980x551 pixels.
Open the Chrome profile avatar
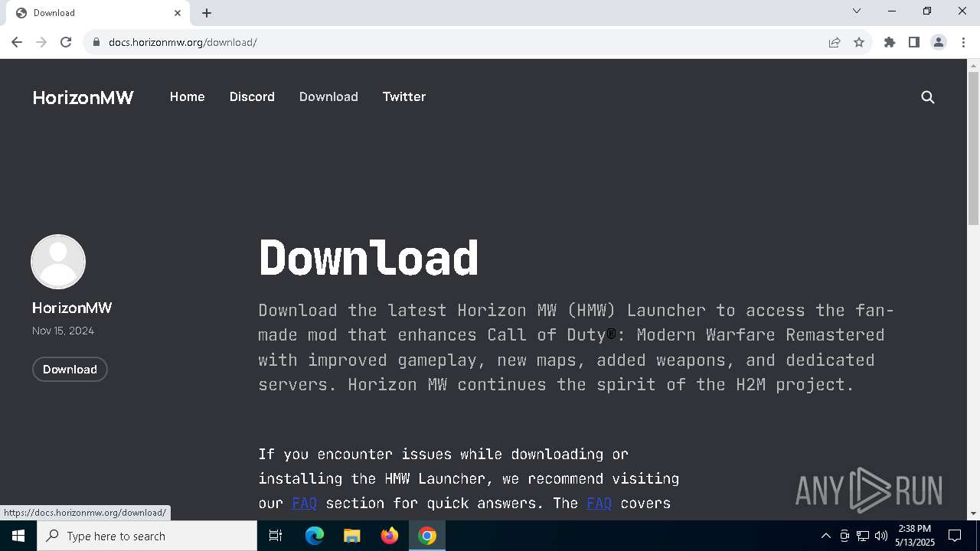[939, 42]
